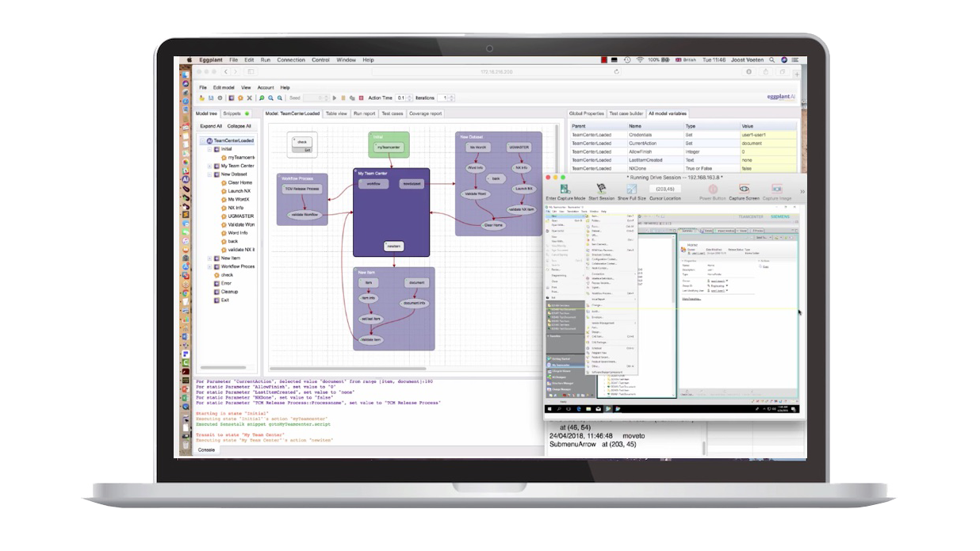Collapse the Initial node in model tree
The image size is (980, 551).
pos(209,149)
